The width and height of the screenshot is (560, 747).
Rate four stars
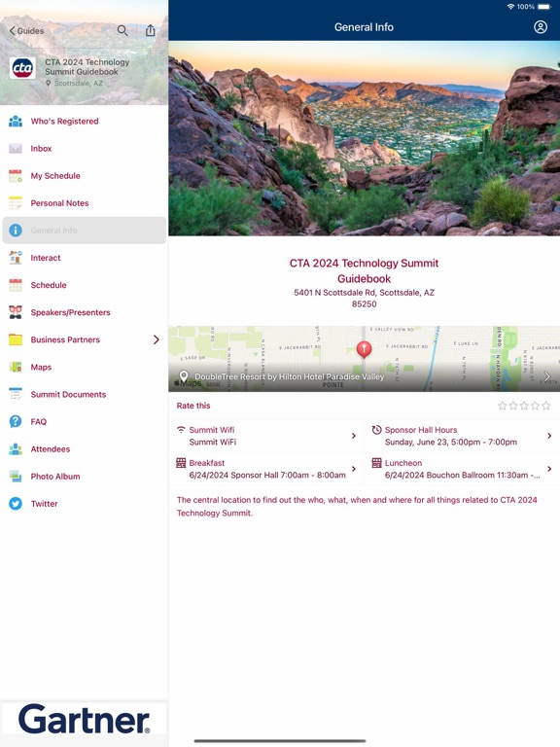pos(536,406)
